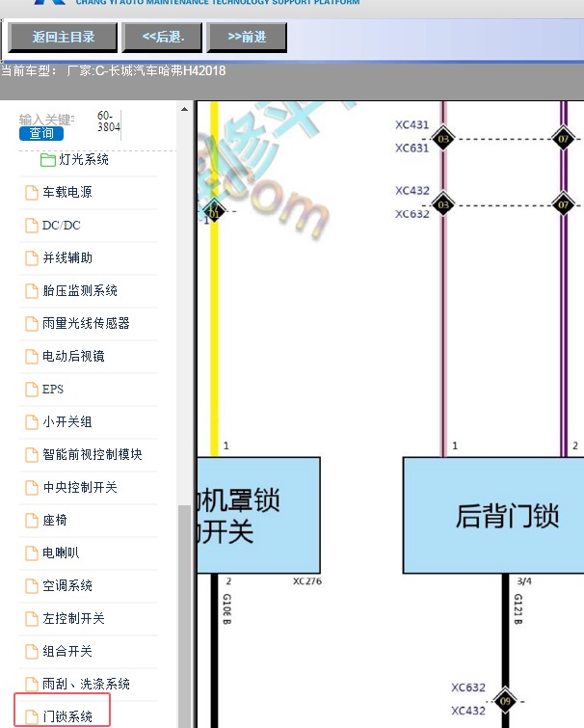Screen dimensions: 584x728
Task: Click the page icon beside 中央控制开关
Action: [x=32, y=488]
